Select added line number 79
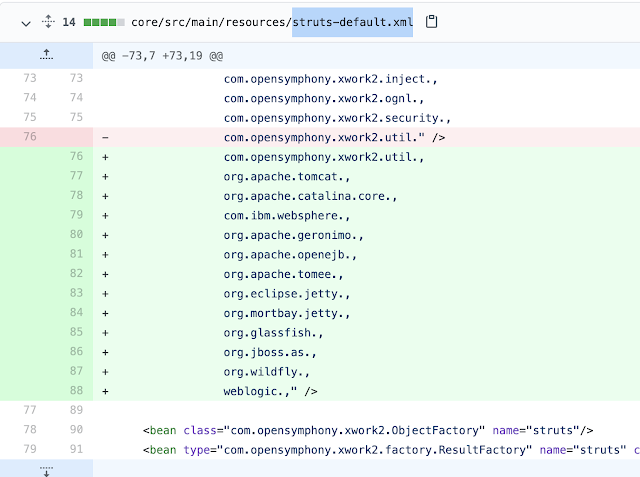This screenshot has height=477, width=640. 76,215
